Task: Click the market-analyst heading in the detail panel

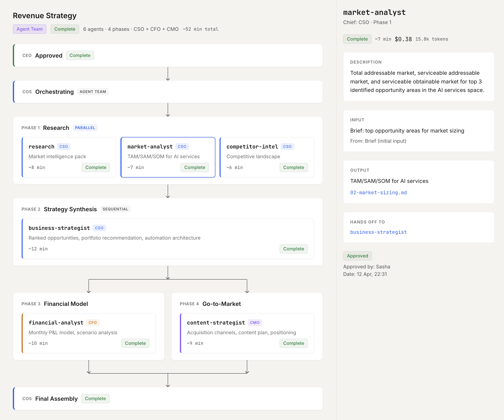Action: (x=374, y=12)
